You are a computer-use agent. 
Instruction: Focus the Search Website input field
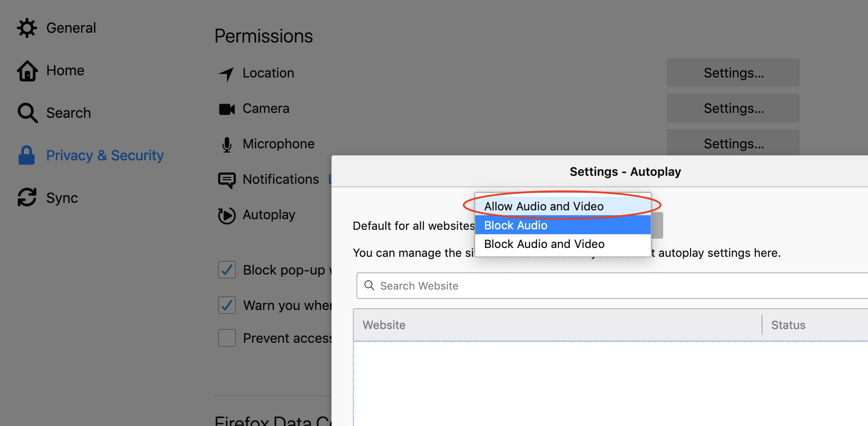coord(612,286)
